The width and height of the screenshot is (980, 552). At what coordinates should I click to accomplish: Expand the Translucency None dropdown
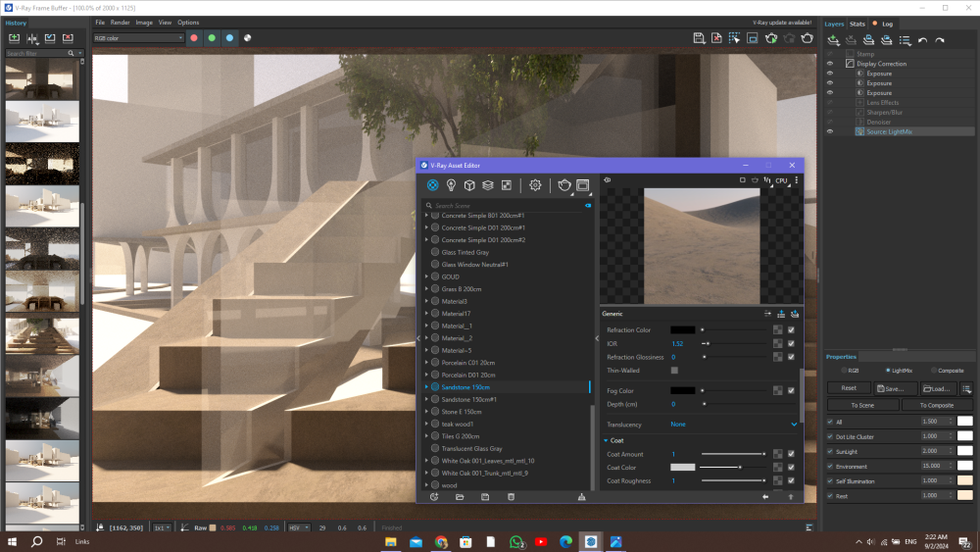(793, 425)
